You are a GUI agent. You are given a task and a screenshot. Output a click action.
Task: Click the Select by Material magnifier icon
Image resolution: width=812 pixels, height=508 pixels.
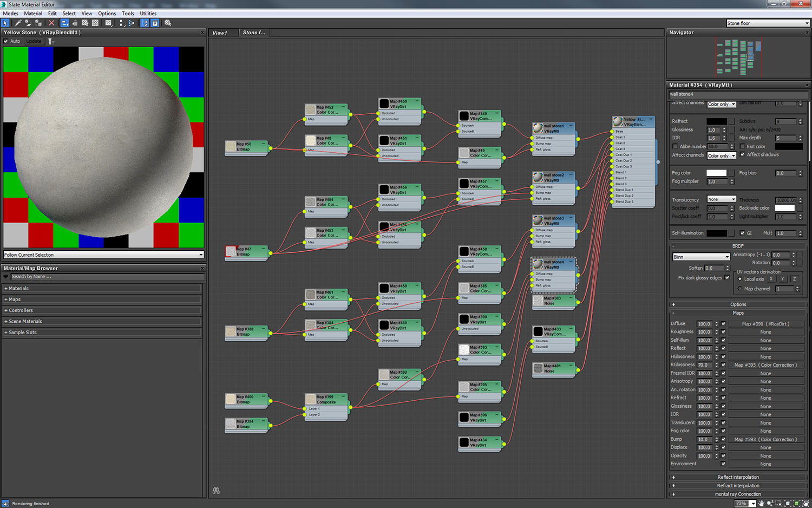168,23
